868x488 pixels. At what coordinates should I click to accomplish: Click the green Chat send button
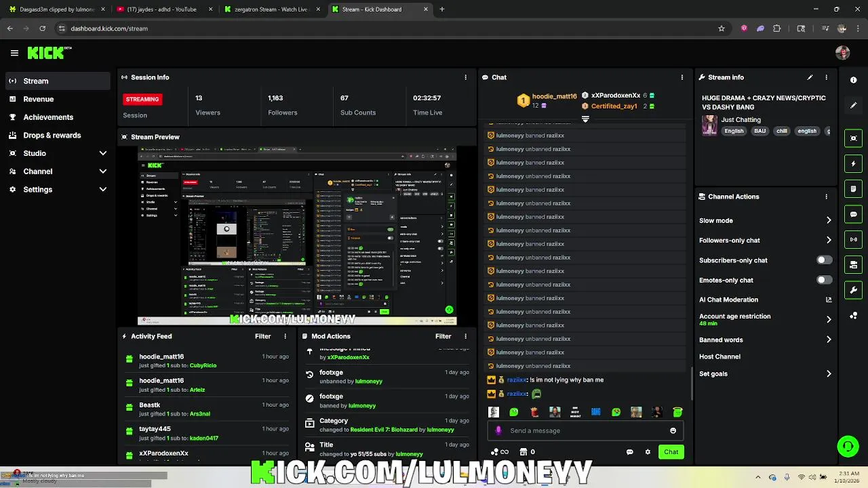click(671, 452)
